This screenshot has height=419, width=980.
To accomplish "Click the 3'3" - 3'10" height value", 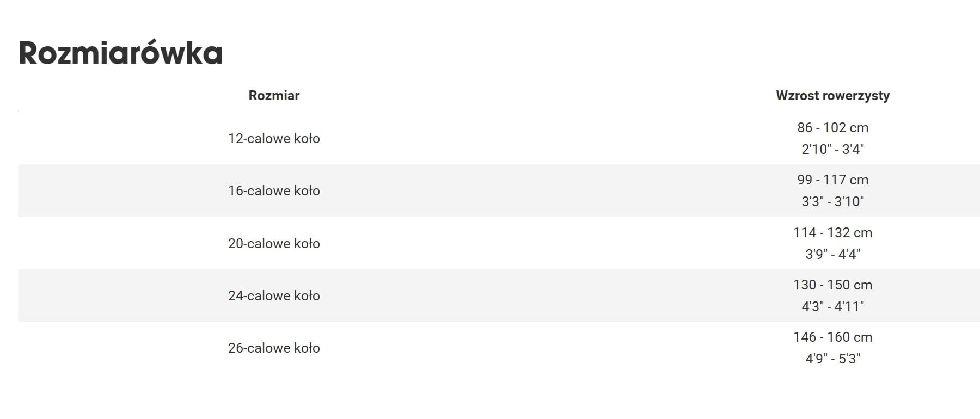I will (832, 201).
